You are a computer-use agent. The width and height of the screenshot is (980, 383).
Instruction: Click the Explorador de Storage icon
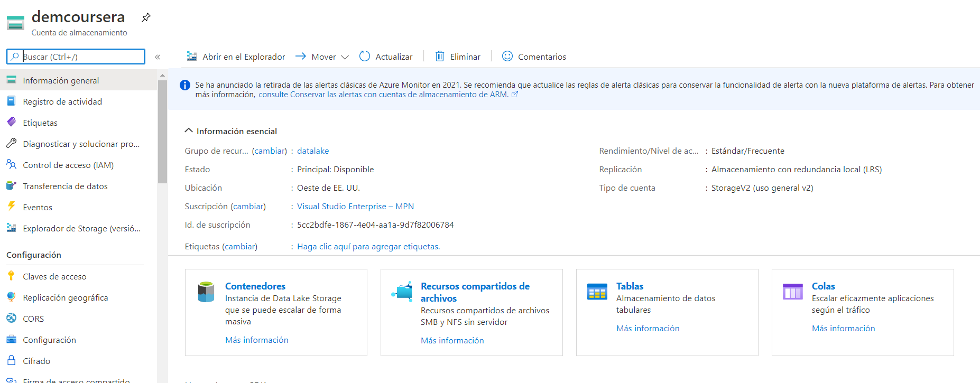(11, 228)
